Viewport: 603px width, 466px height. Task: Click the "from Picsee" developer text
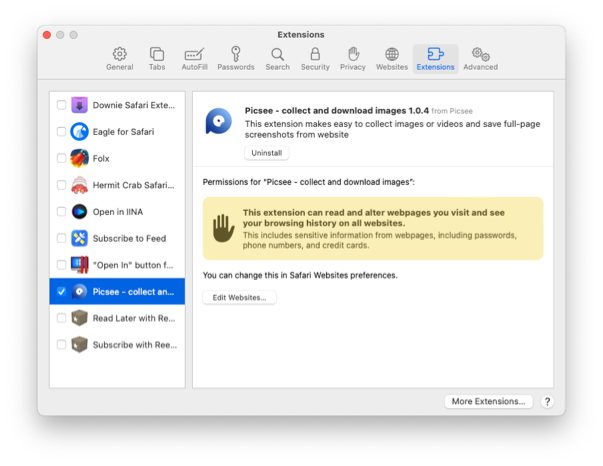pos(452,111)
